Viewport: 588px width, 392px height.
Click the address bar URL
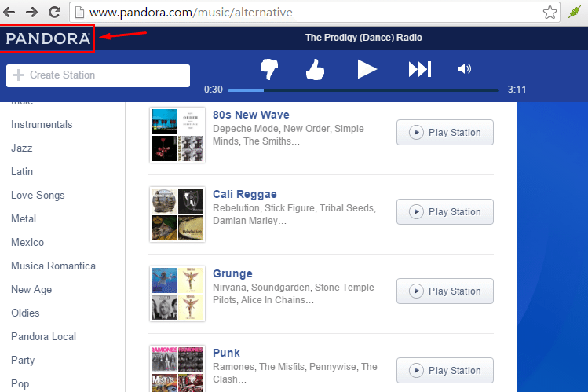tap(191, 13)
